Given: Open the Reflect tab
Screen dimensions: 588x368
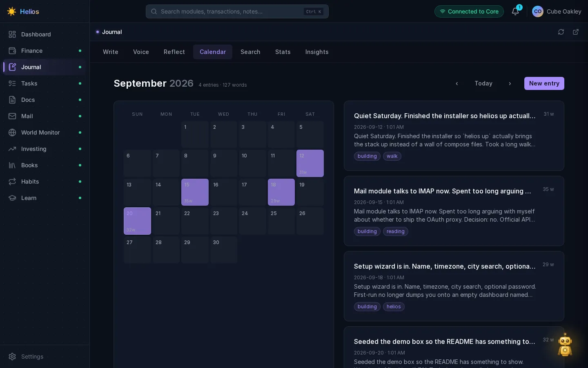Looking at the screenshot, I should 174,52.
